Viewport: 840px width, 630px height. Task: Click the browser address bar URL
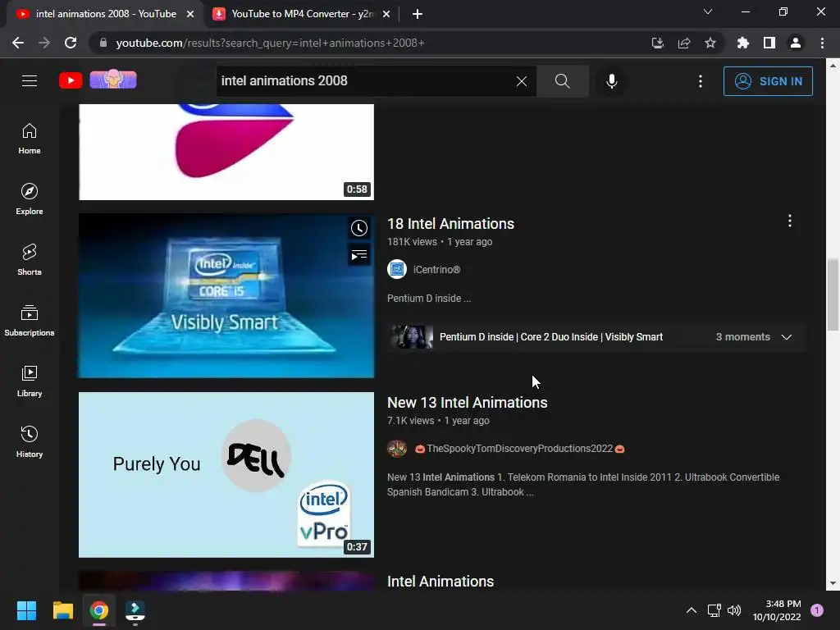click(x=270, y=43)
